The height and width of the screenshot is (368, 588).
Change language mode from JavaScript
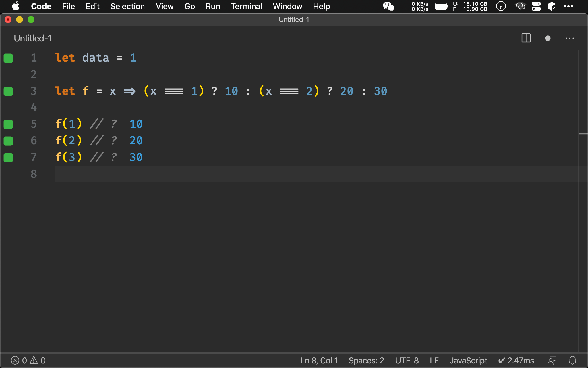468,361
